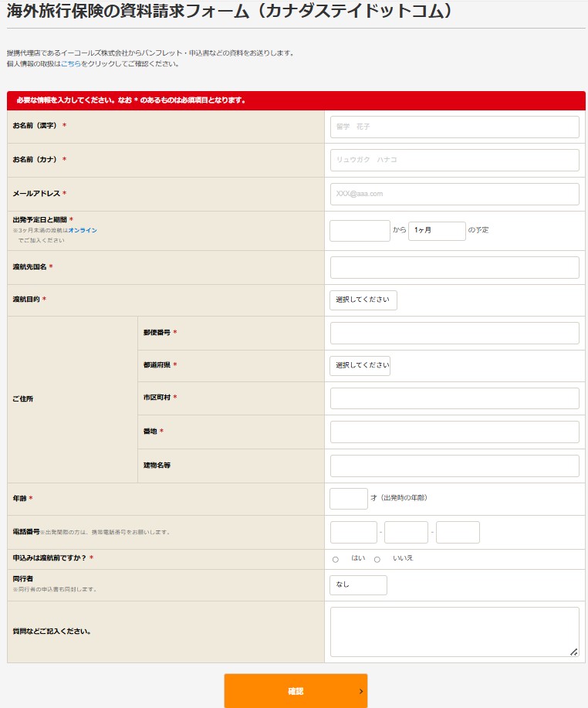Click the 年齢 age input box
This screenshot has height=708, width=588.
(348, 499)
